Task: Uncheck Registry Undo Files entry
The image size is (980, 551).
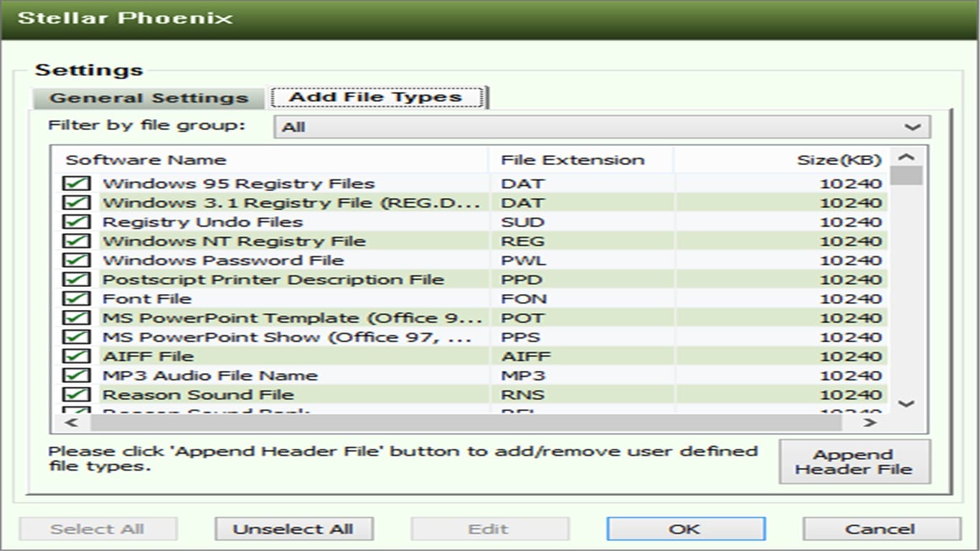Action: tap(76, 222)
